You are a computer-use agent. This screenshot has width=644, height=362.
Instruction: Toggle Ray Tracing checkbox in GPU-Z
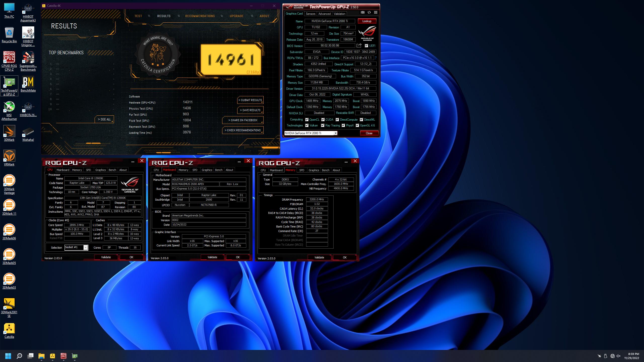[x=323, y=125]
